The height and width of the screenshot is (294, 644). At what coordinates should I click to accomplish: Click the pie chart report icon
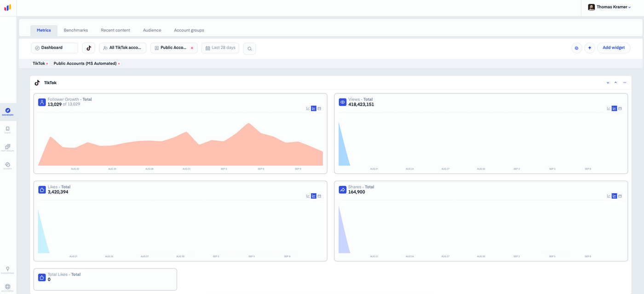tap(576, 48)
